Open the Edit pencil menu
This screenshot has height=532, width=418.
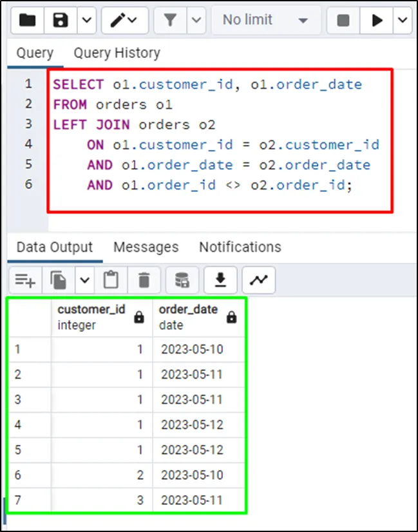click(x=124, y=21)
